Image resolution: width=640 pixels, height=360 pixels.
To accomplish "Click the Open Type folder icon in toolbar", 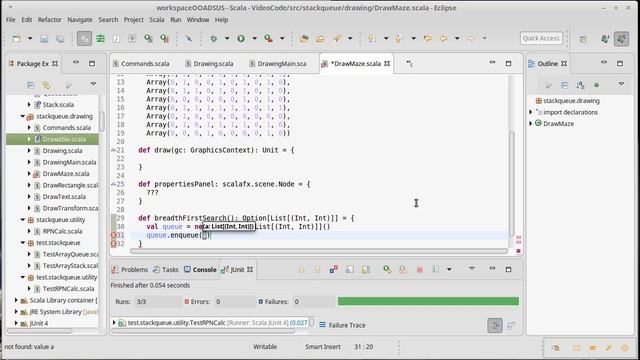I will tap(304, 38).
